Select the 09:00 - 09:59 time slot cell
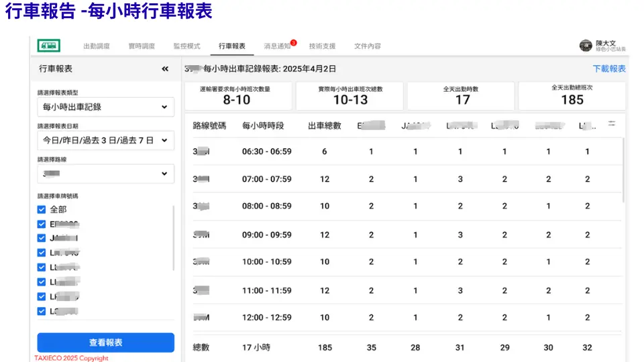Screen dimensions: 644x362 pos(266,235)
